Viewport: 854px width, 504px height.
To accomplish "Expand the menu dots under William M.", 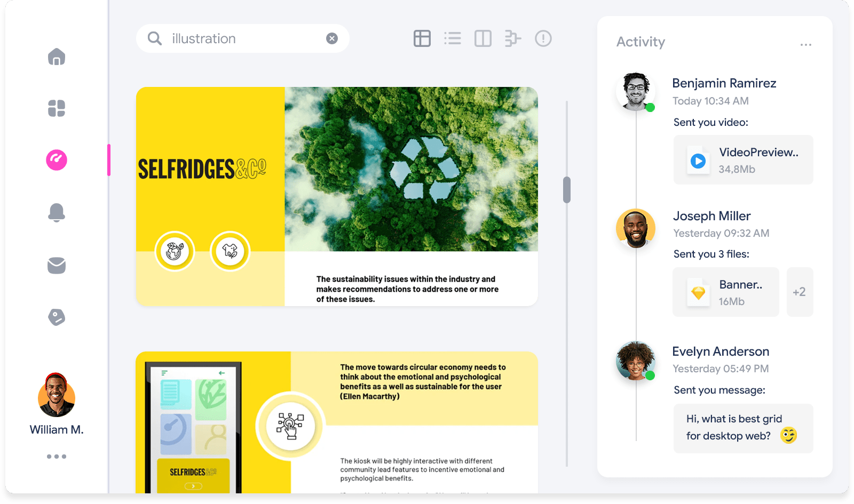I will (57, 457).
